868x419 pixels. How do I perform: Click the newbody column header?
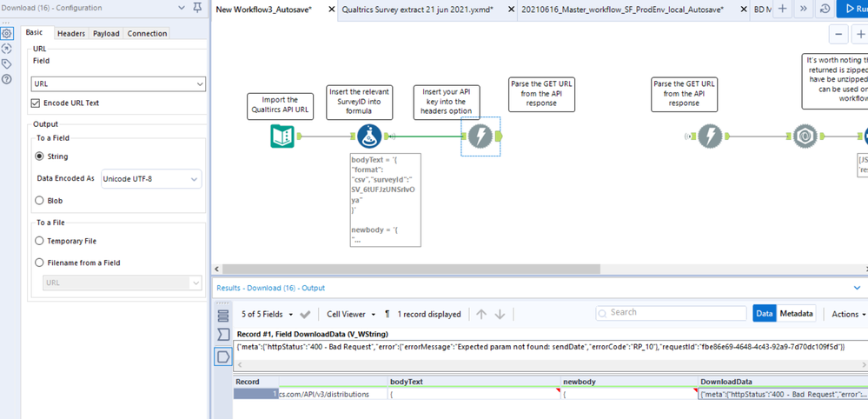pyautogui.click(x=629, y=382)
